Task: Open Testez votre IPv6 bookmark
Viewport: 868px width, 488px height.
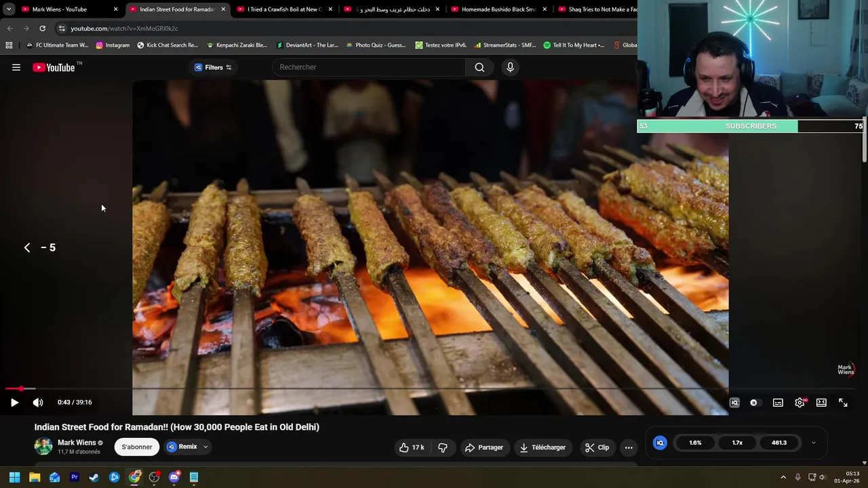Action: tap(441, 45)
